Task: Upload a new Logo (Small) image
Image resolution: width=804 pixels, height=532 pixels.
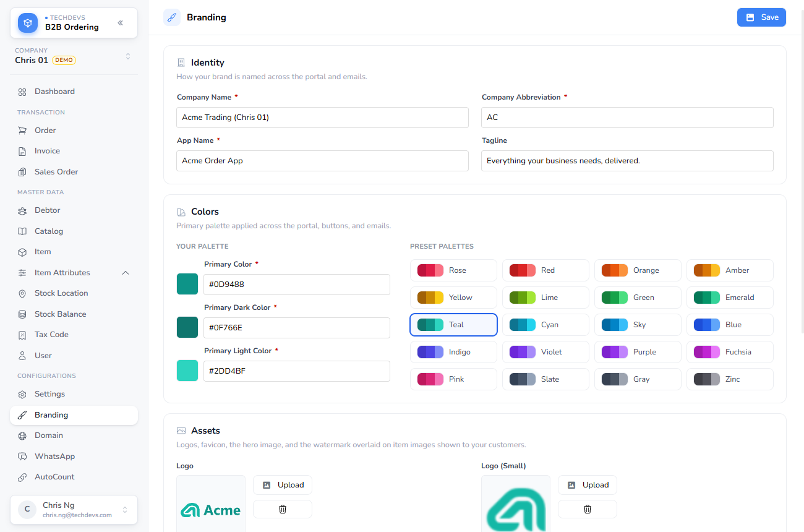Action: pos(588,485)
